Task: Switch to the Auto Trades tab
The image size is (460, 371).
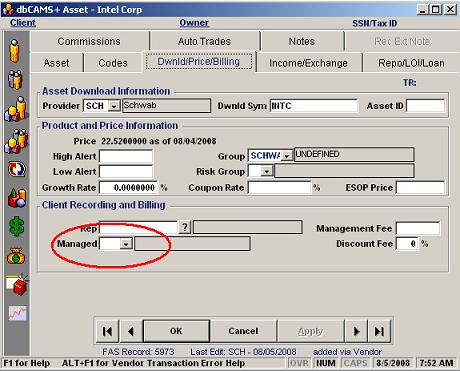Action: pos(204,41)
